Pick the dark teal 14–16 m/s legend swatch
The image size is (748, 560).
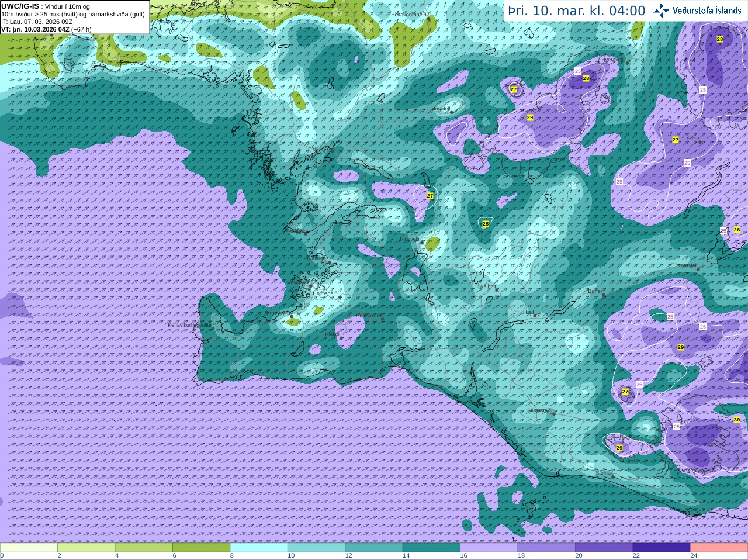(x=431, y=548)
